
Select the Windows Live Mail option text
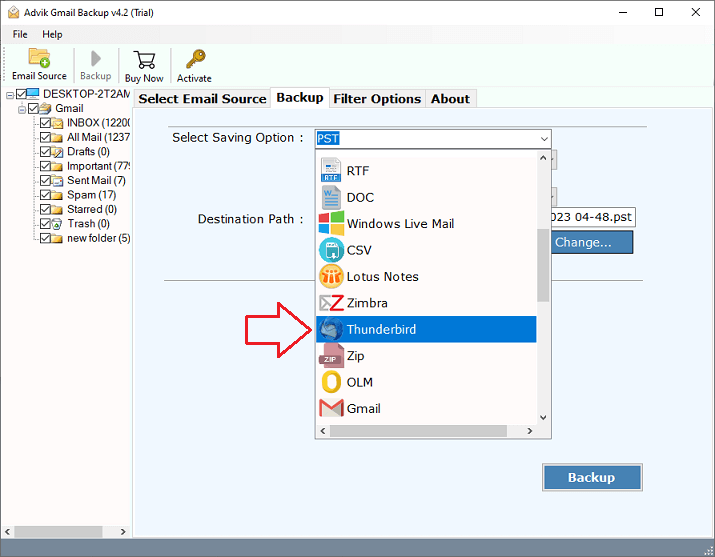pyautogui.click(x=400, y=223)
